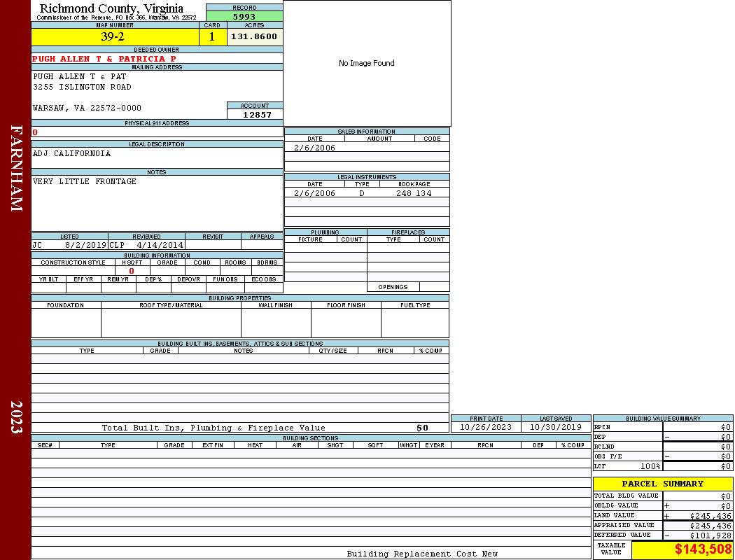The width and height of the screenshot is (735, 560).
Task: Click the VERY LITTLE FRONTAGE note
Action: (85, 181)
